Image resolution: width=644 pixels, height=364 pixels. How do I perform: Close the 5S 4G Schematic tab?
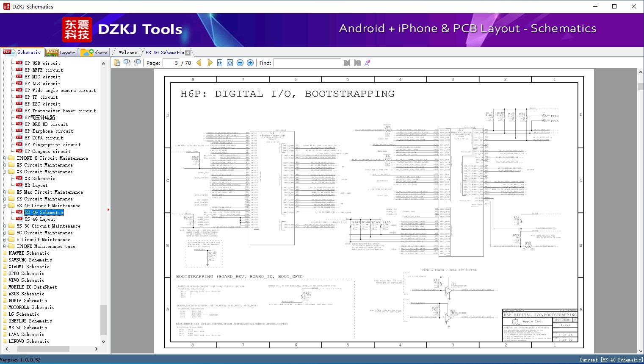(187, 52)
